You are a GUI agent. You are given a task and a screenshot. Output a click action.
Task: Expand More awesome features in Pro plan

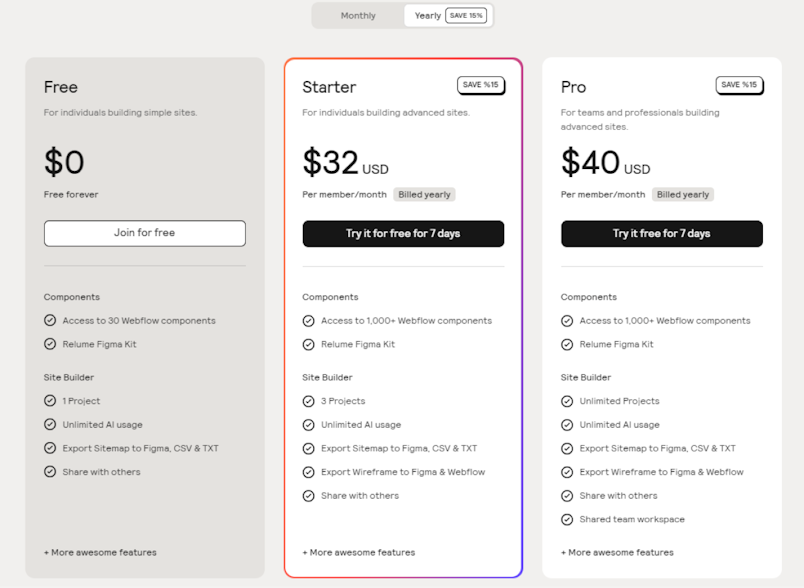(x=617, y=552)
